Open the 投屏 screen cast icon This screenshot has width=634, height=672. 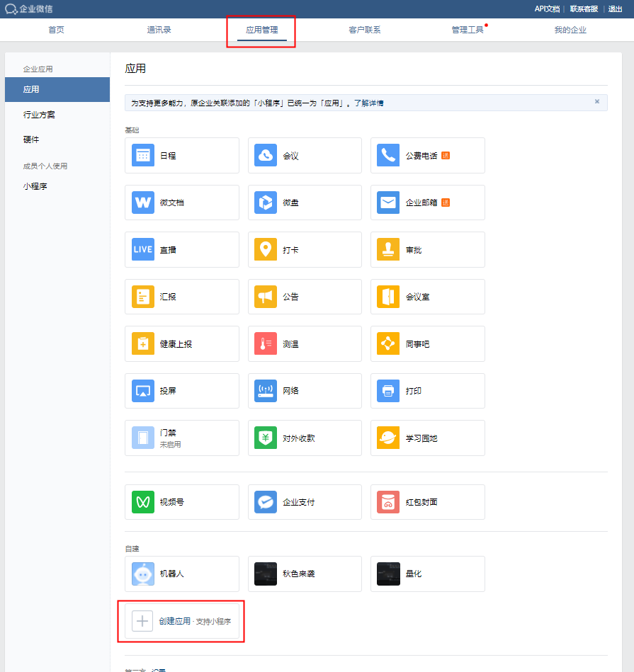143,391
